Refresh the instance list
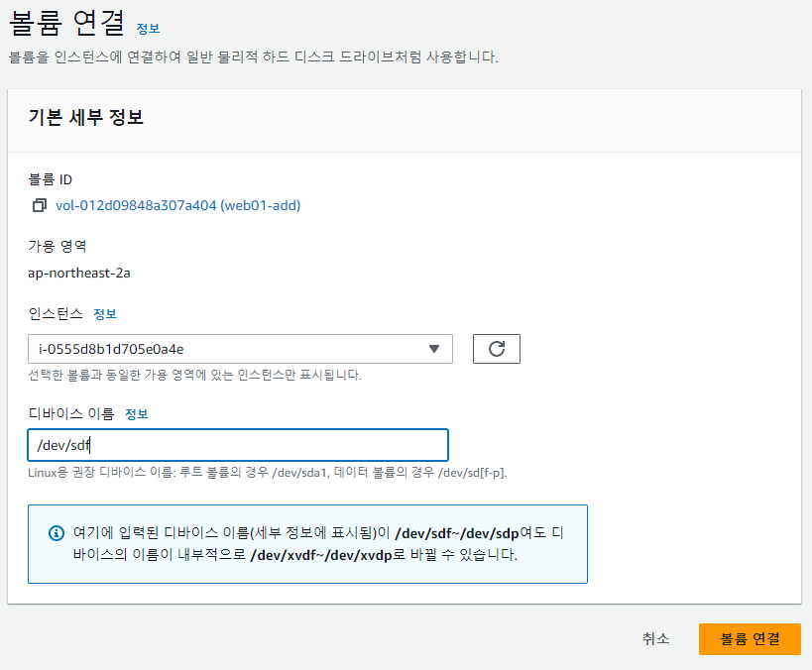 (496, 349)
